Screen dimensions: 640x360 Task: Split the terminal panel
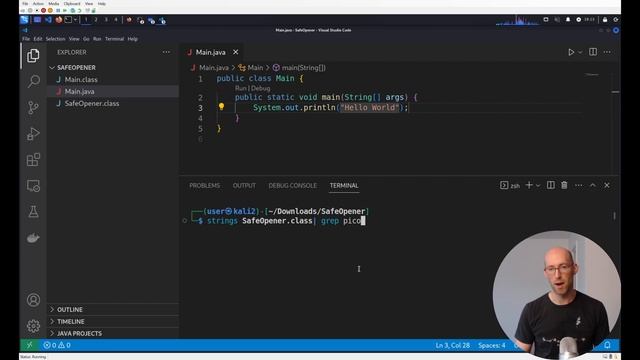point(551,185)
